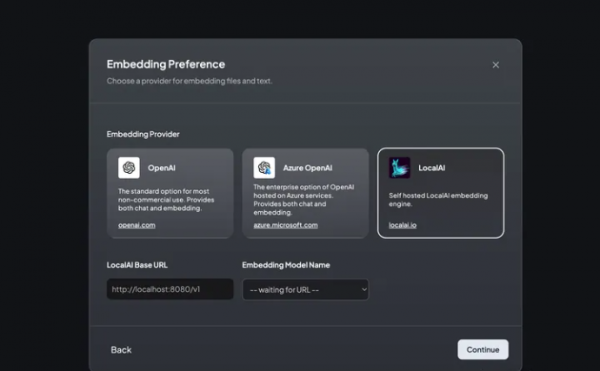600x371 pixels.
Task: Click the Self hosted LocalAI embedding description
Action: click(439, 200)
